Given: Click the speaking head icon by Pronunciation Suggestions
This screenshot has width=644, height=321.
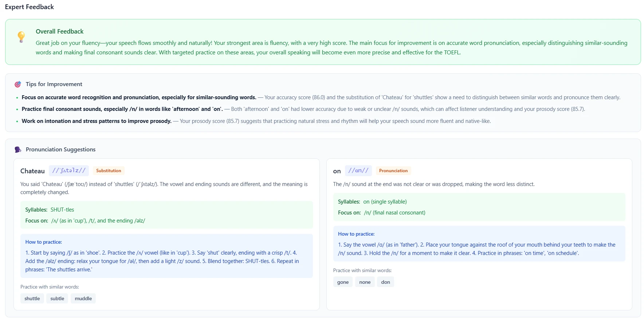Looking at the screenshot, I should click(x=18, y=150).
